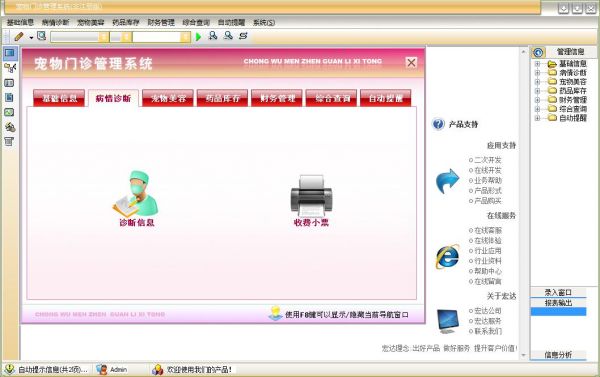
Task: Click the 报表输出 panel button
Action: [x=558, y=303]
